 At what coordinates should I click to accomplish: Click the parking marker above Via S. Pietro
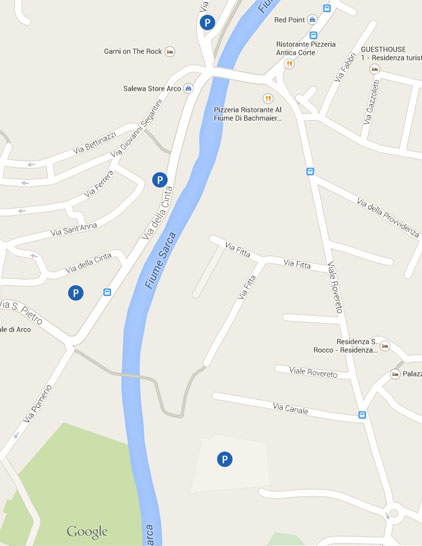pyautogui.click(x=76, y=293)
